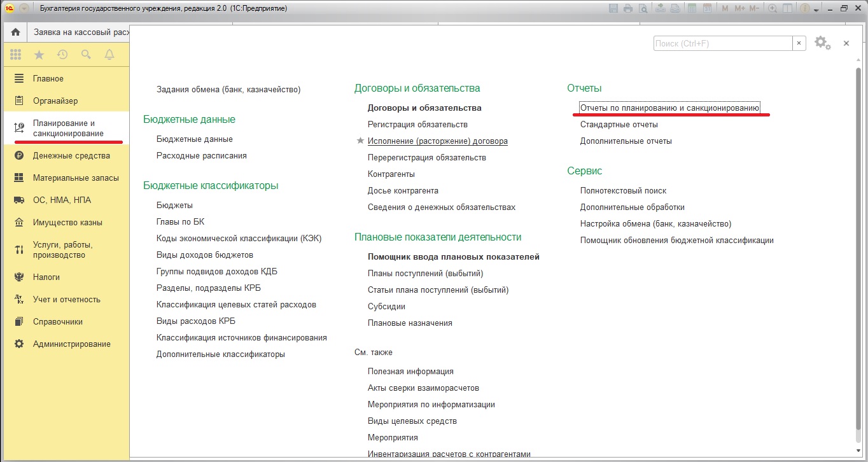
Task: Open the history clock icon
Action: tap(62, 55)
